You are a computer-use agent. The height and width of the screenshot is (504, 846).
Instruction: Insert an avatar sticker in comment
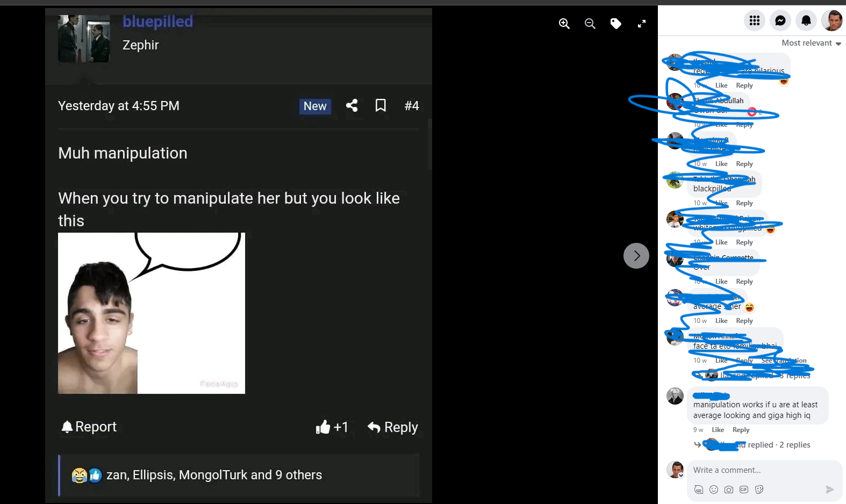tap(699, 489)
